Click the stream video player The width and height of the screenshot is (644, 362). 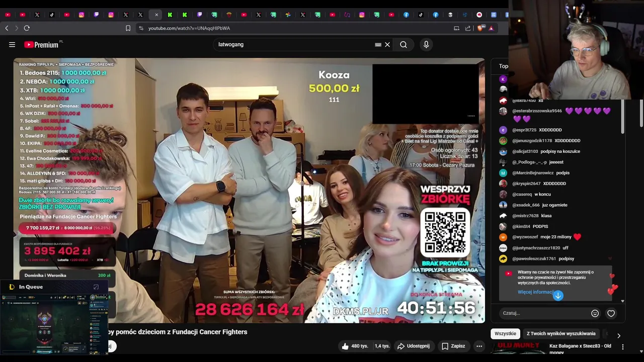pyautogui.click(x=249, y=191)
